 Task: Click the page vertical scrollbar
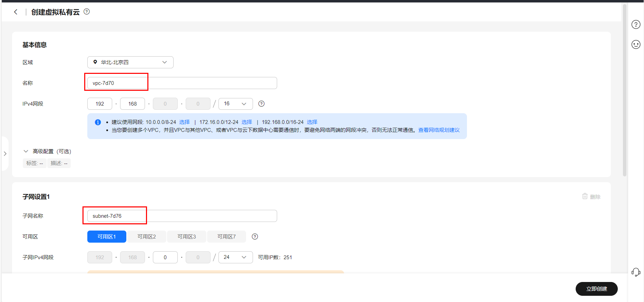tap(625, 90)
